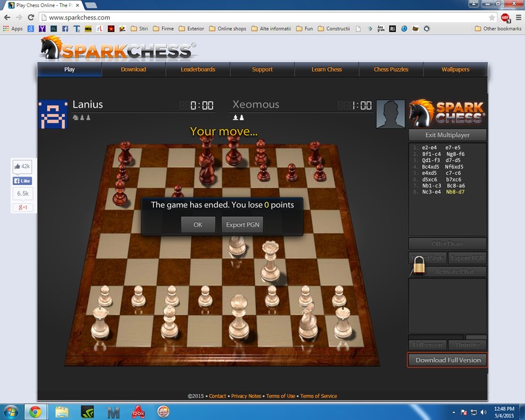525x420 pixels.
Task: Open the Play tab
Action: 70,70
